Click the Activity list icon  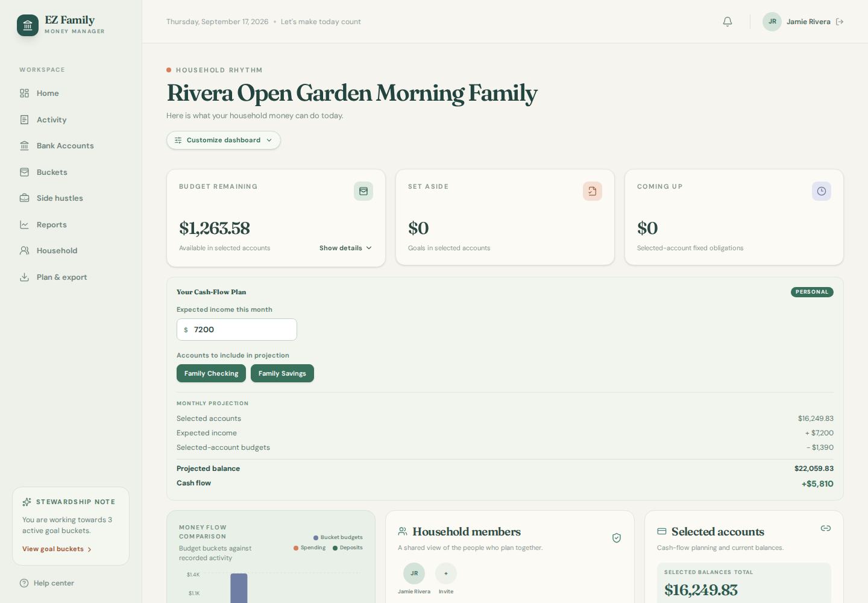tap(24, 120)
